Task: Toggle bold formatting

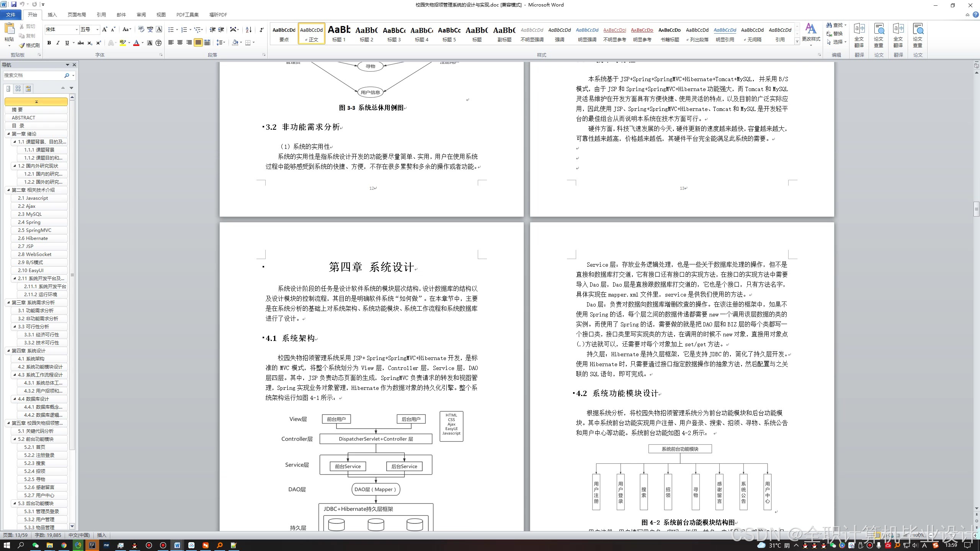Action: pyautogui.click(x=49, y=43)
